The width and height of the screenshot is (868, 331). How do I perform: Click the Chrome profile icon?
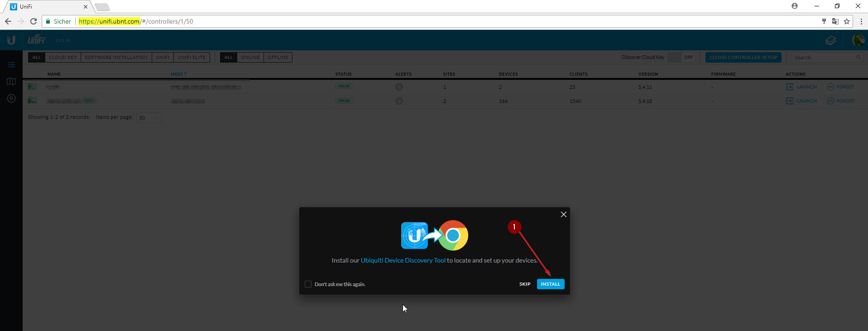pyautogui.click(x=795, y=6)
